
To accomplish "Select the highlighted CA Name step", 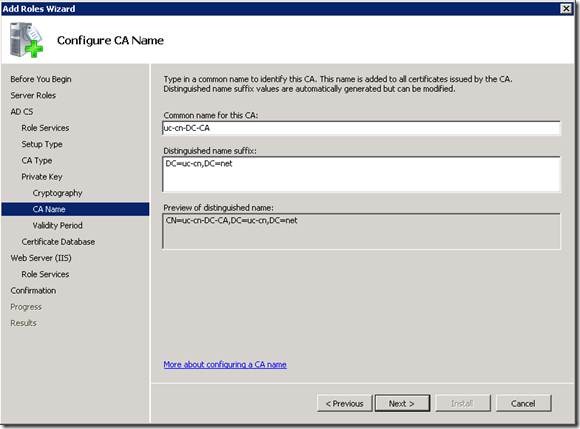I will pyautogui.click(x=75, y=209).
